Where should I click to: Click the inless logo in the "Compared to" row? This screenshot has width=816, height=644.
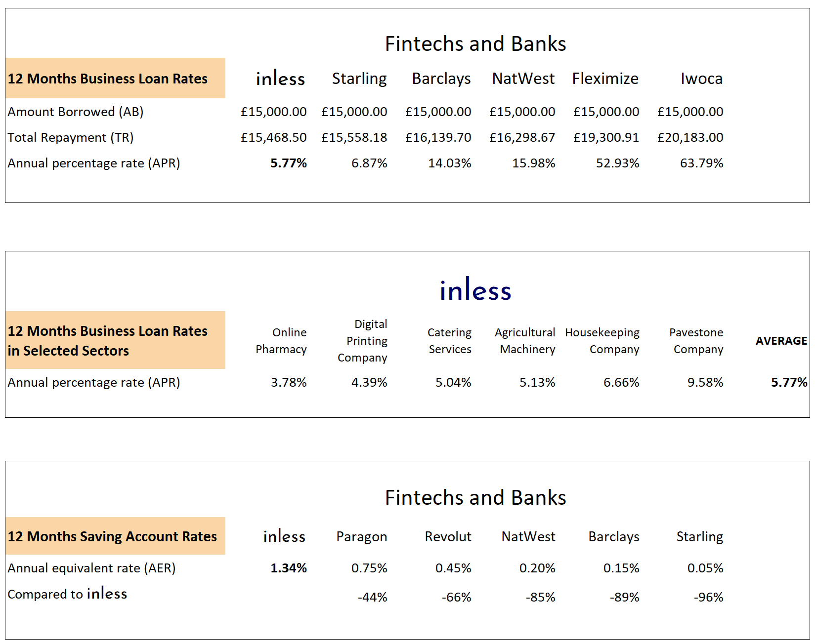107,594
